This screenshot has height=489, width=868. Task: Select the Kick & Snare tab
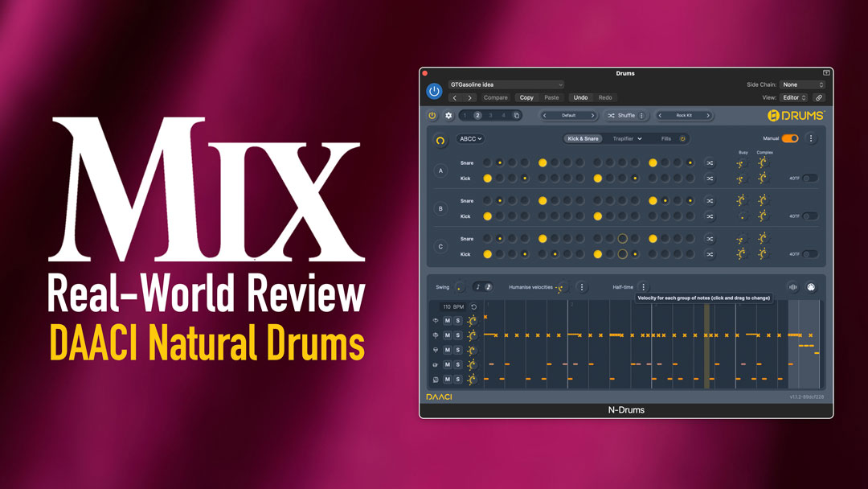(583, 138)
